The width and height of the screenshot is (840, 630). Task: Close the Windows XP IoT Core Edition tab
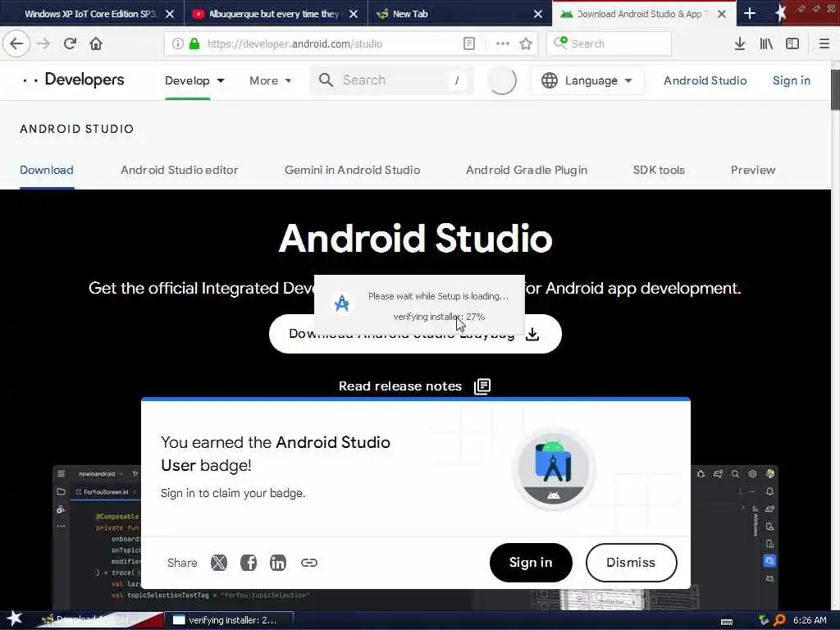click(x=170, y=14)
